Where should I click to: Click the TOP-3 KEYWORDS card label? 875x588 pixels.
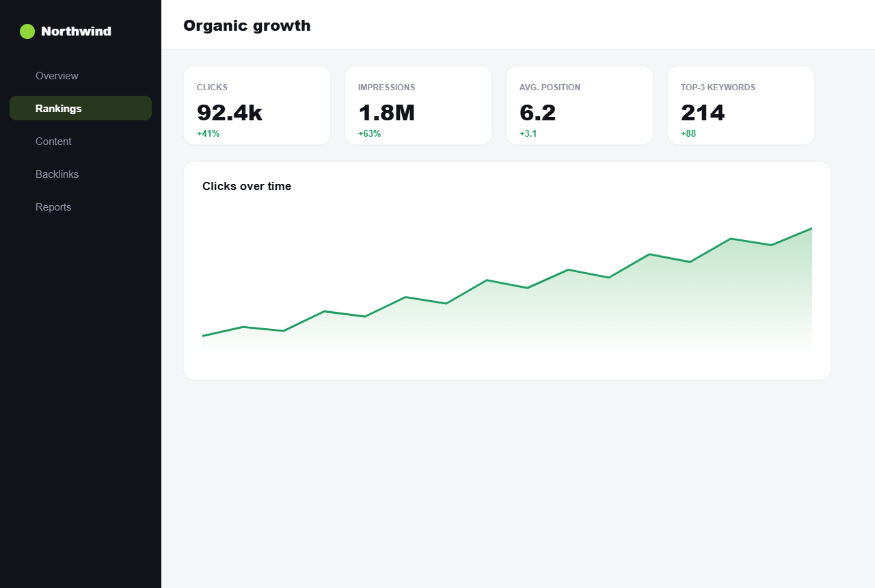(x=718, y=88)
